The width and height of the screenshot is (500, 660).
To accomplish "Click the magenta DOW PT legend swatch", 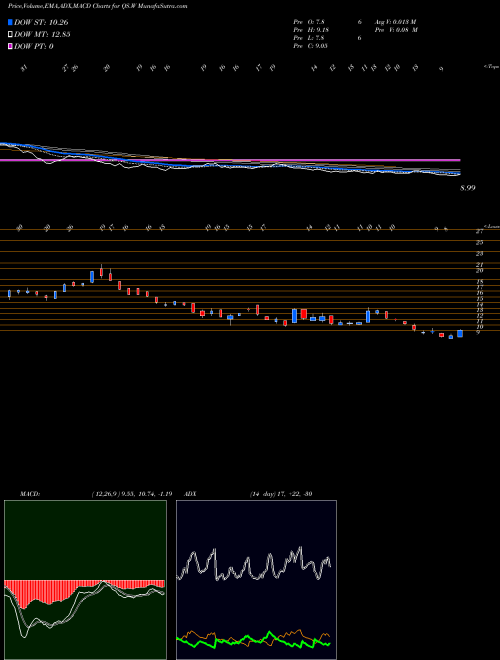I will 10,46.
